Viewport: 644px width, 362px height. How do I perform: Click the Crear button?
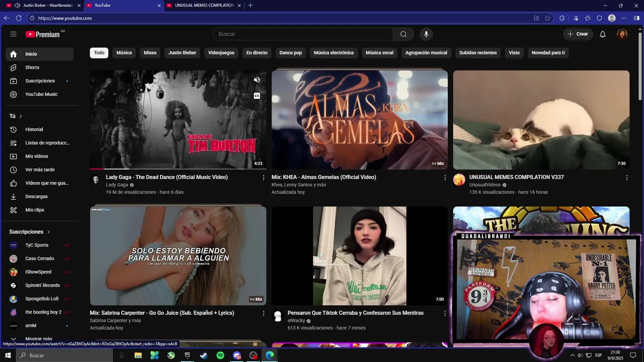[578, 34]
